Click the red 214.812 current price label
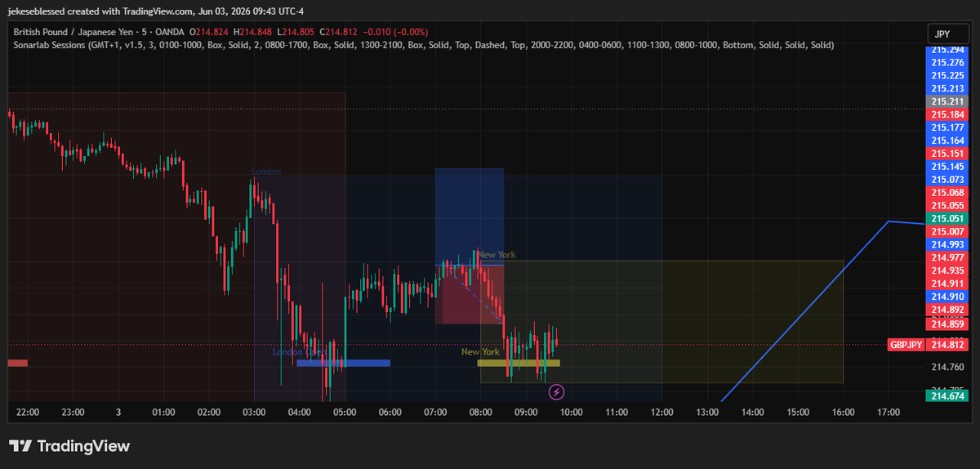 point(947,345)
